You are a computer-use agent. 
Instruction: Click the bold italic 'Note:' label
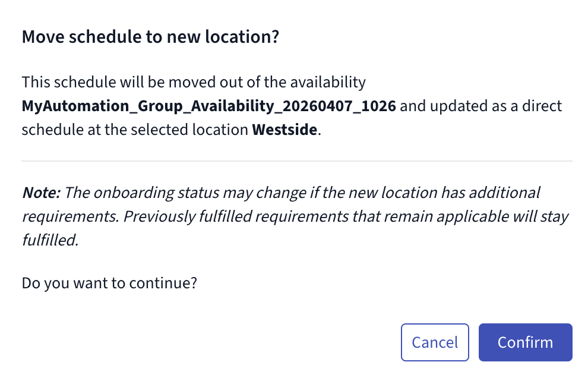41,193
